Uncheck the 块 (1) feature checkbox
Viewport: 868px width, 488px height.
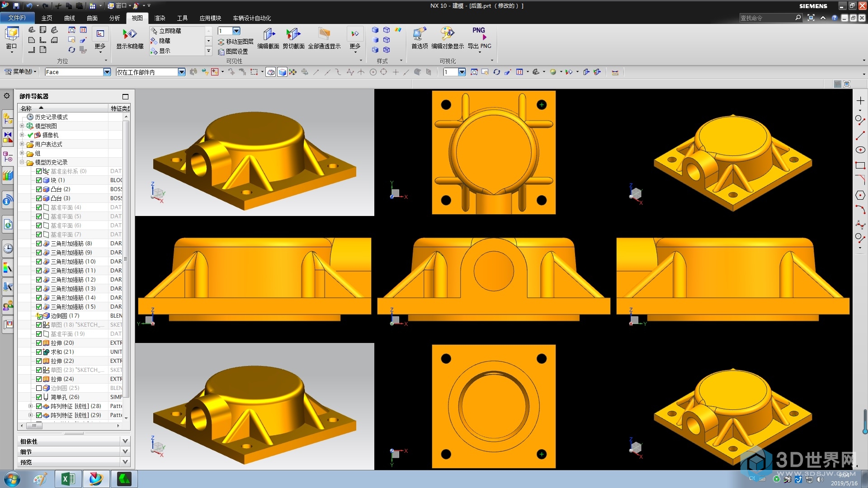pos(39,180)
